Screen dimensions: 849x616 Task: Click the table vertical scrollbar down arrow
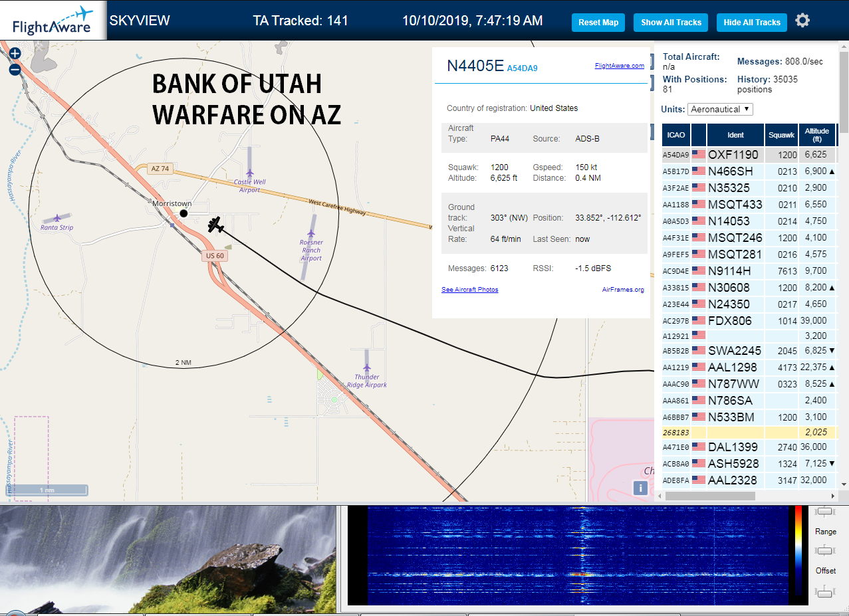tap(844, 484)
